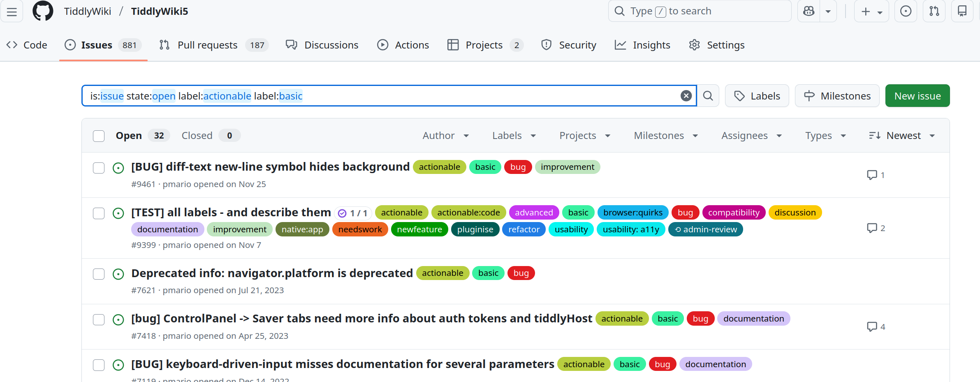Open pull requests icon in header

pos(934,11)
